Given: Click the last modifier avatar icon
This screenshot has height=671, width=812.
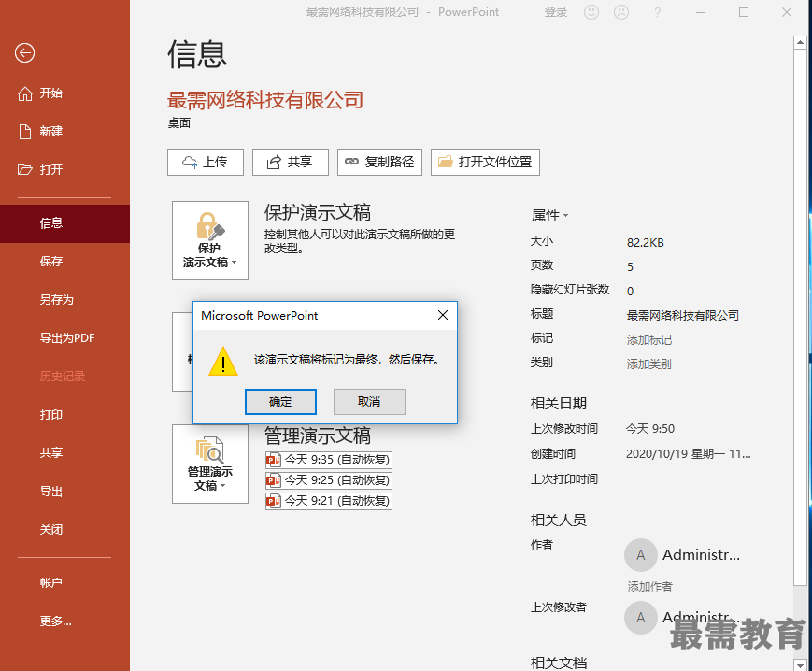Looking at the screenshot, I should point(641,617).
